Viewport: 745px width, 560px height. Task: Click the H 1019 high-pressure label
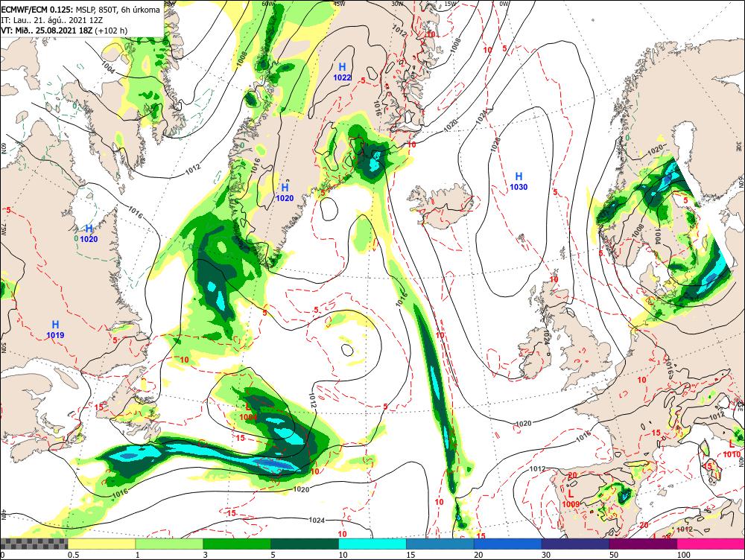click(x=55, y=330)
